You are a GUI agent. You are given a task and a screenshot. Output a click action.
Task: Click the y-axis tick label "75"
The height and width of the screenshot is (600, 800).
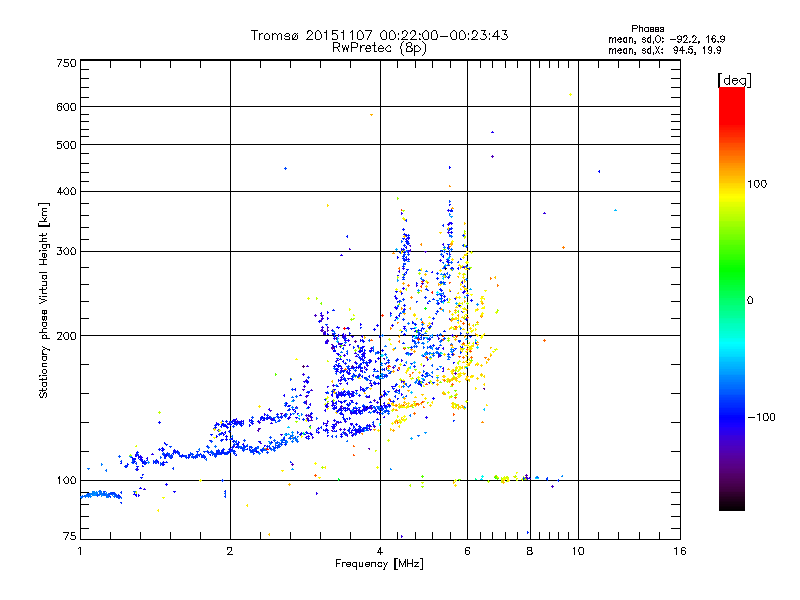click(x=70, y=536)
